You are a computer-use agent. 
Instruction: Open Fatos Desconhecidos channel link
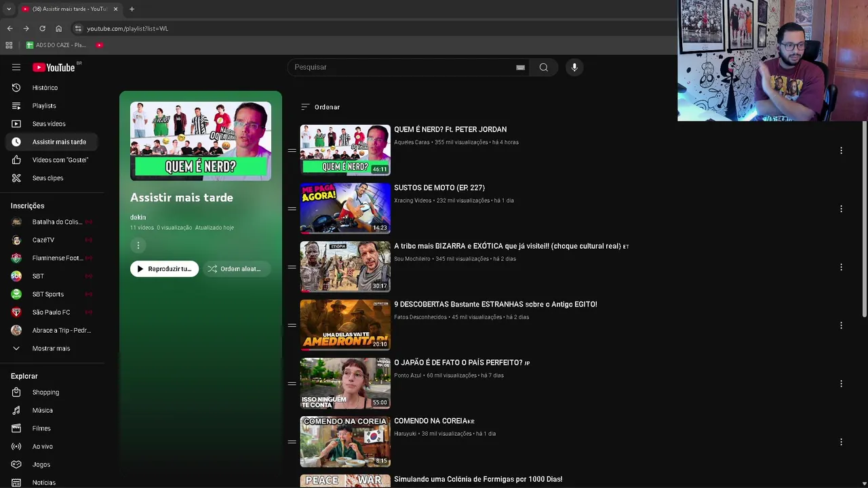(x=420, y=317)
